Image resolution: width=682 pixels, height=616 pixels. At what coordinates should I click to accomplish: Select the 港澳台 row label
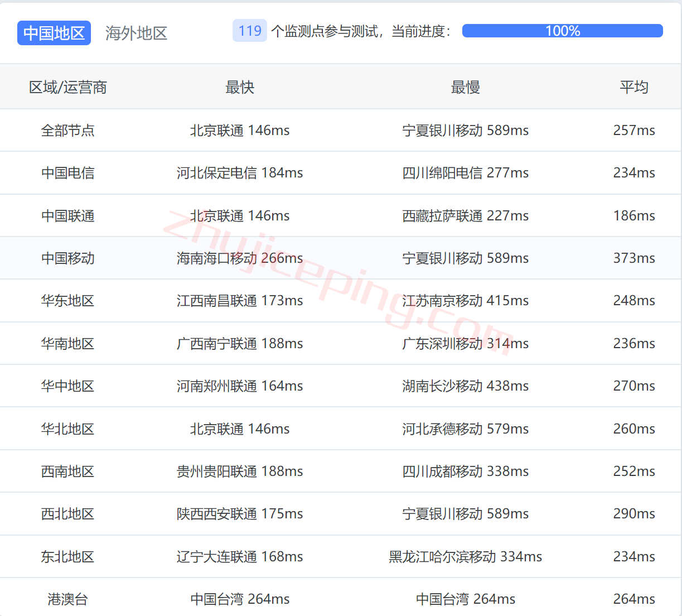pos(68,599)
